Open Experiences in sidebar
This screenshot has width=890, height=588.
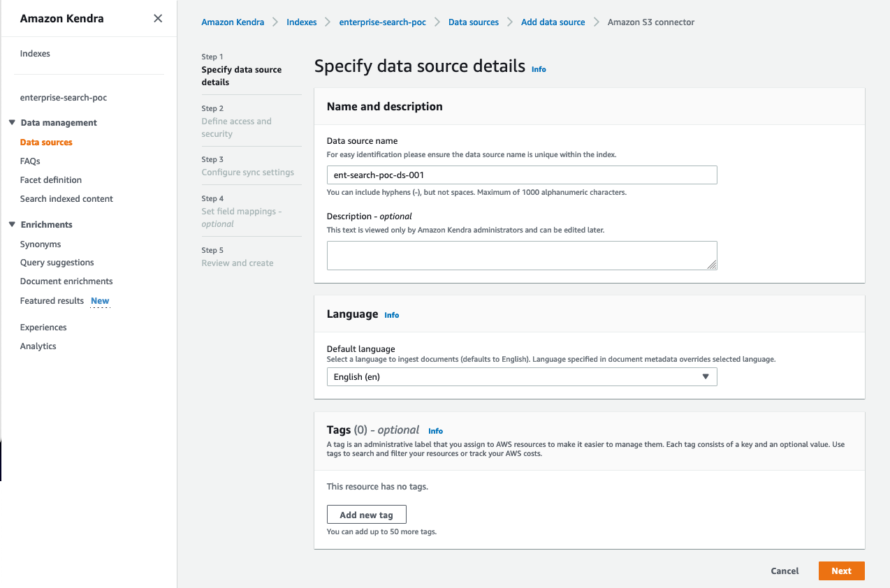tap(43, 328)
